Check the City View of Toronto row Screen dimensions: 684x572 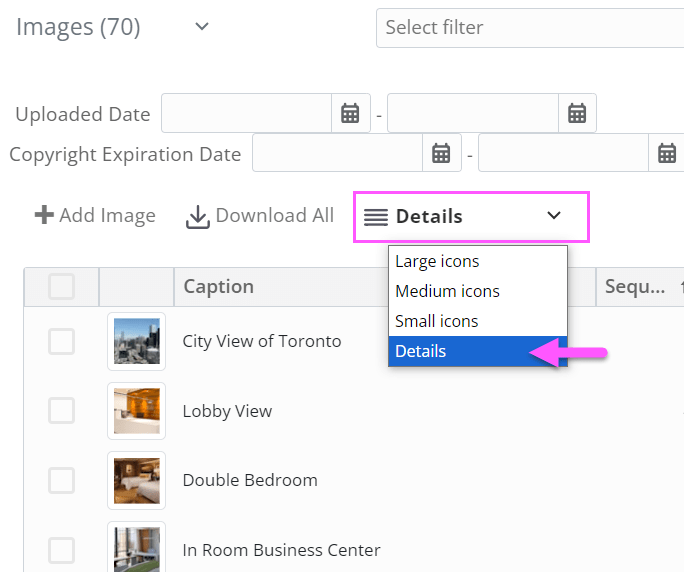[x=61, y=341]
